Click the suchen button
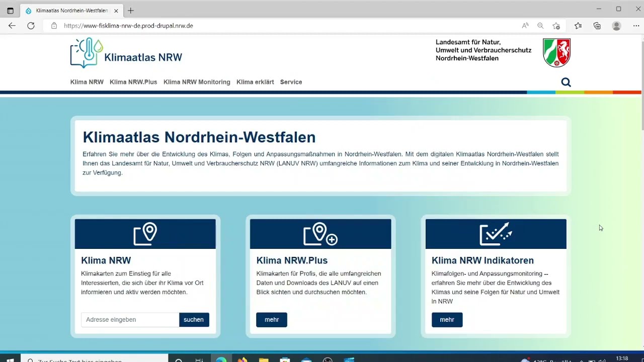Screen dimensions: 644x362 point(194,320)
